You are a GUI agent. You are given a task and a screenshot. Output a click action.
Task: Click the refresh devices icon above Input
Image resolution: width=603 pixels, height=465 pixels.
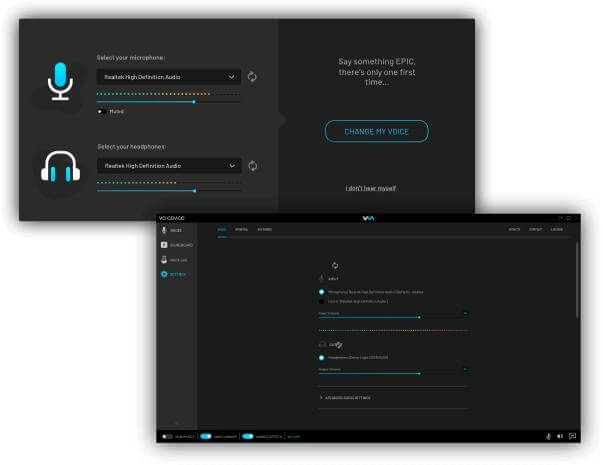[335, 265]
